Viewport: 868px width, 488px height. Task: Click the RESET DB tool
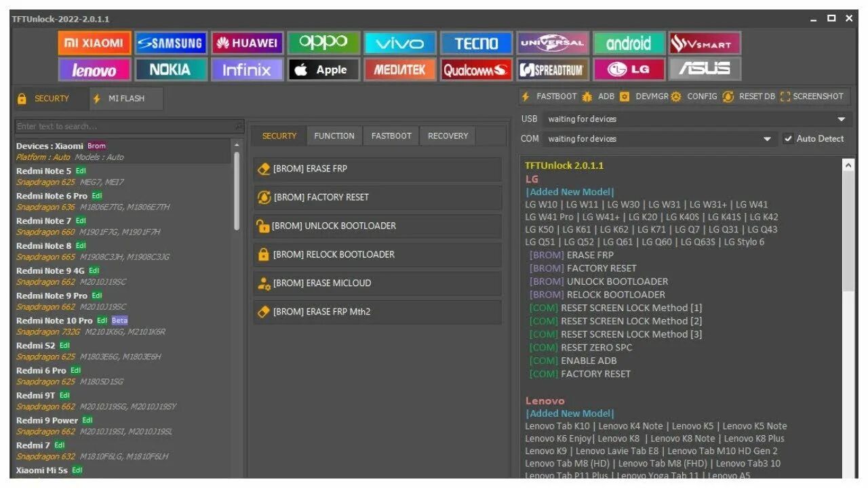click(x=749, y=97)
